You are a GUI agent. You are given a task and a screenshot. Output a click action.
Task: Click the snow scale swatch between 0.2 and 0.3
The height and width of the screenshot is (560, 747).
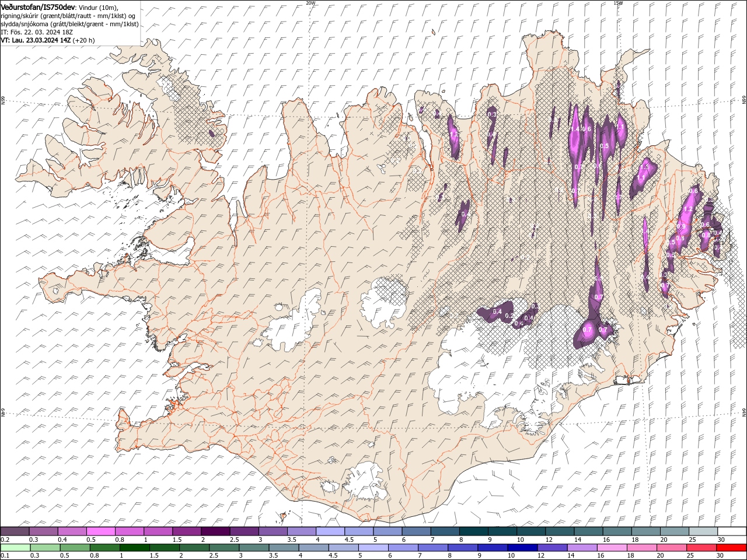click(15, 531)
